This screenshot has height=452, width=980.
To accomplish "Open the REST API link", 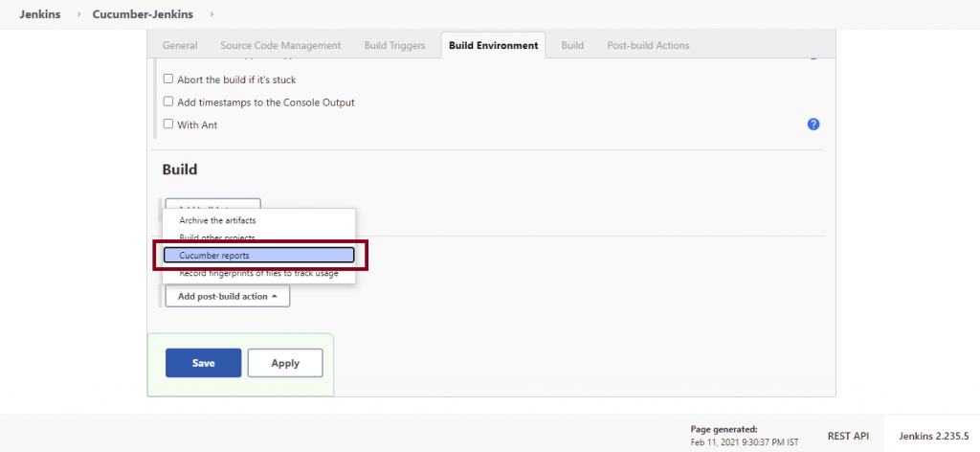I will (x=848, y=436).
